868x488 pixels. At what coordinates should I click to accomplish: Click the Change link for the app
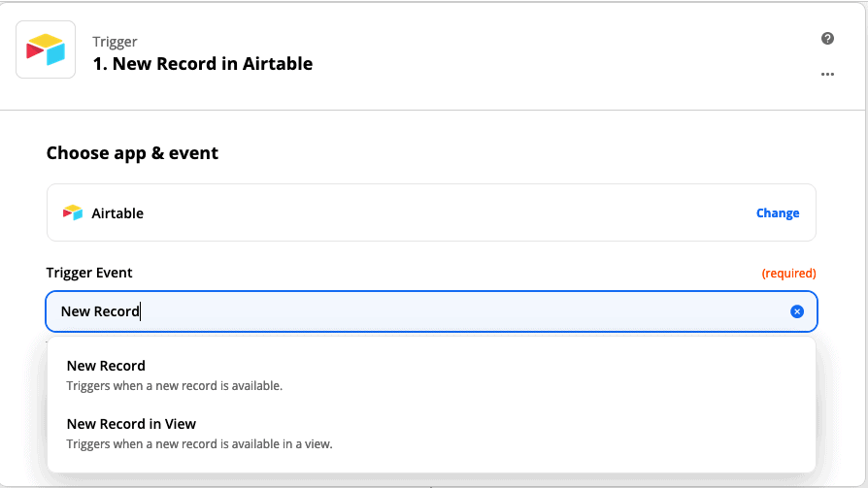click(x=777, y=213)
